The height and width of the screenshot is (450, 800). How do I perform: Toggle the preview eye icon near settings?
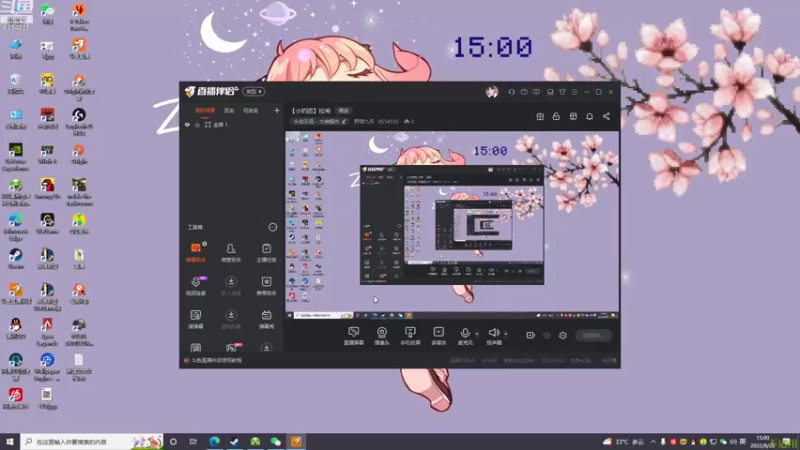coord(546,335)
